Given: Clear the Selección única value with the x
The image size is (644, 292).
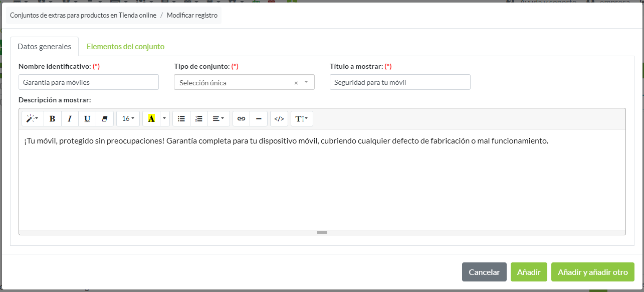Looking at the screenshot, I should click(x=296, y=82).
